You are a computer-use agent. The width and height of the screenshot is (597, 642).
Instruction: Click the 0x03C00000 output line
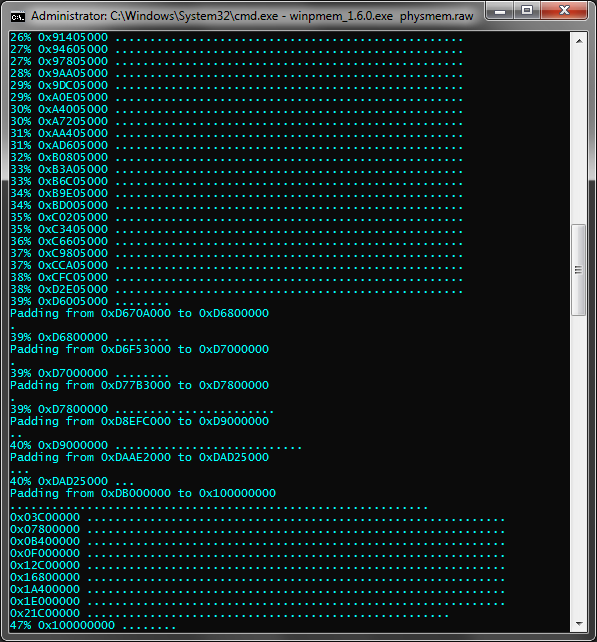tap(258, 518)
